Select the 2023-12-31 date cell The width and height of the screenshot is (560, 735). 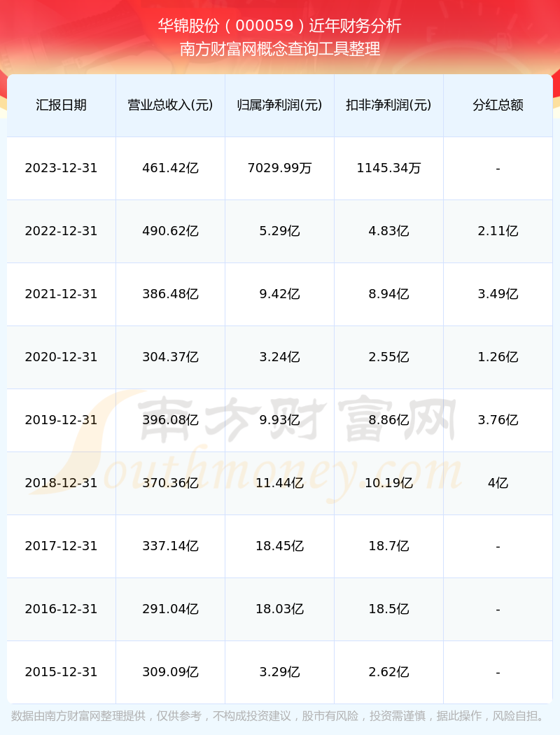point(62,168)
